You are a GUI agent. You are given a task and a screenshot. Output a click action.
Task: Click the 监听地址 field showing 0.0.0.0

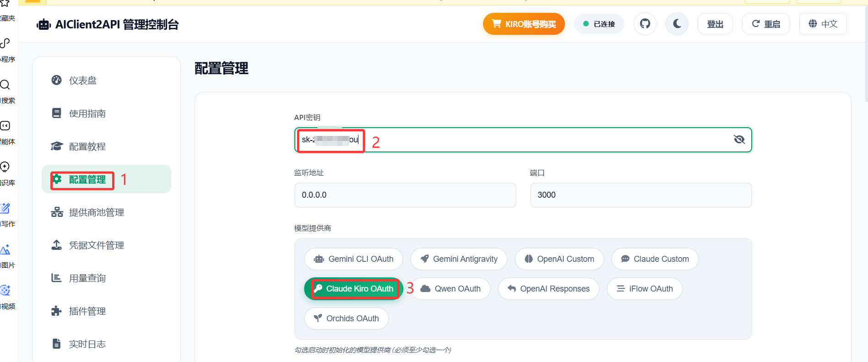point(405,195)
